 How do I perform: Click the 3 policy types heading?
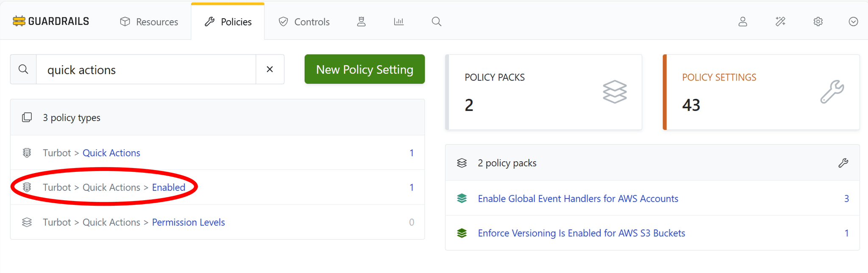tap(72, 118)
